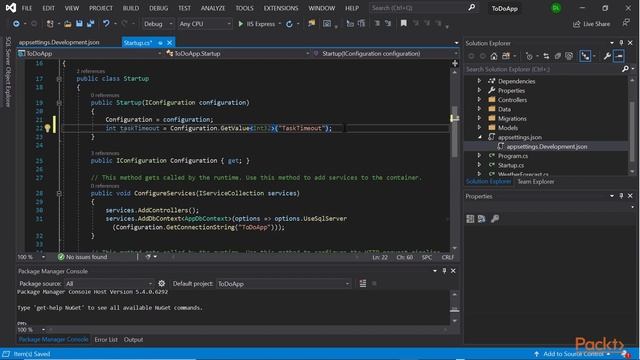Click the Save All toolbar icon

click(x=90, y=24)
